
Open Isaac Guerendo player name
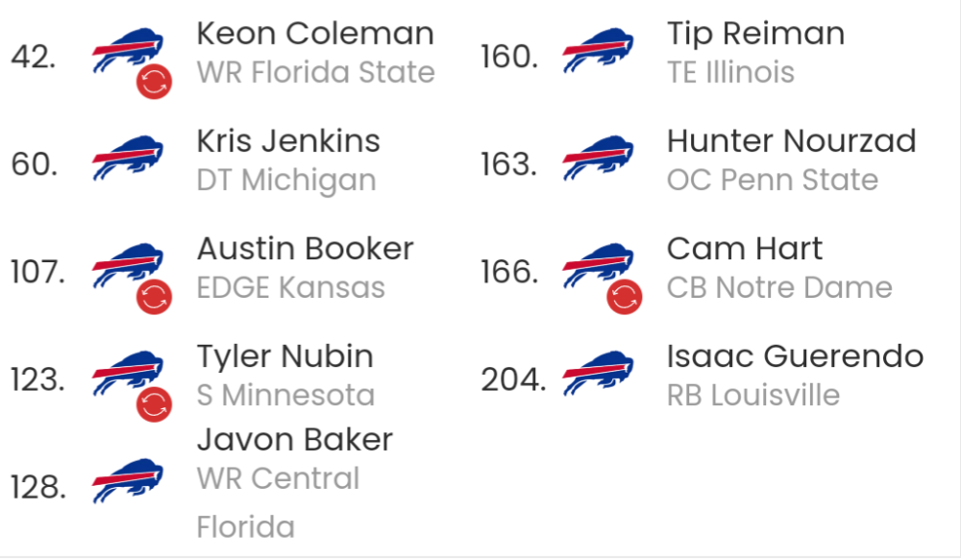coord(795,356)
